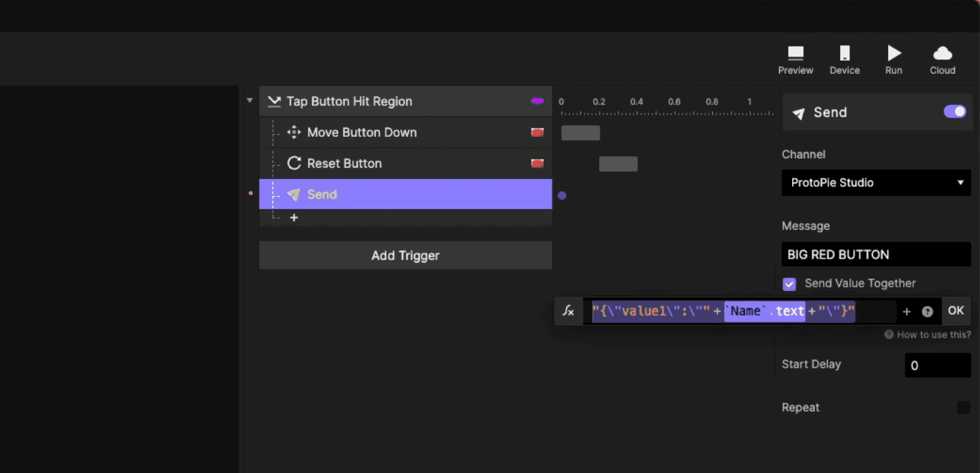Viewport: 980px width, 473px height.
Task: Click the Start Delay label
Action: 811,364
